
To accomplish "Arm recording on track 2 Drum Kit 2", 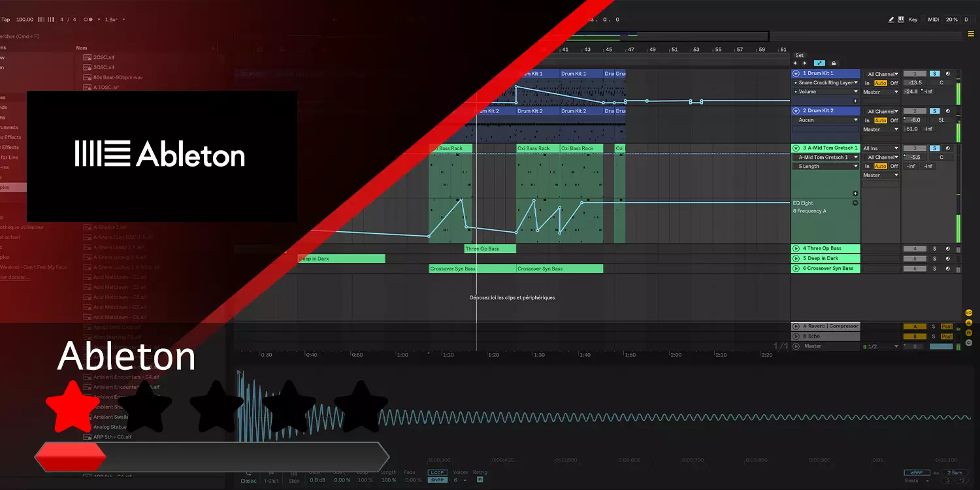I will 947,111.
